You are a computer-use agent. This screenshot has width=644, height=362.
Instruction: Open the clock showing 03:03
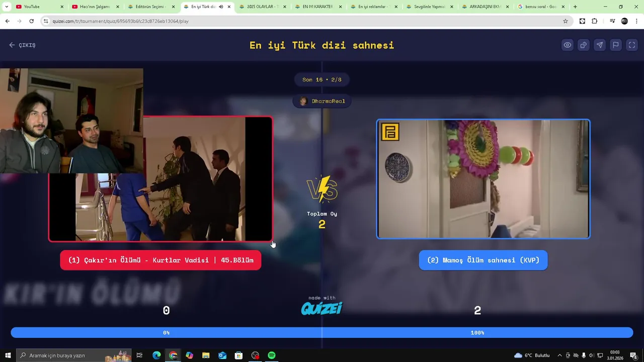615,355
